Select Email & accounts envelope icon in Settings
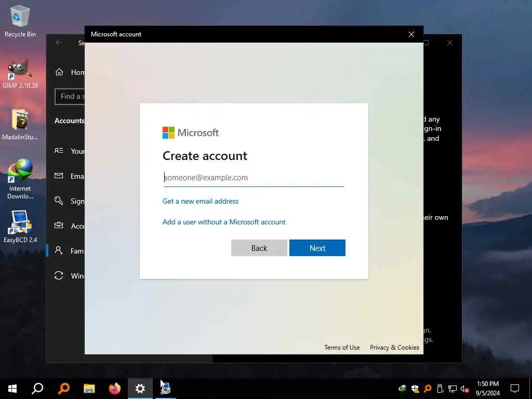 (59, 176)
